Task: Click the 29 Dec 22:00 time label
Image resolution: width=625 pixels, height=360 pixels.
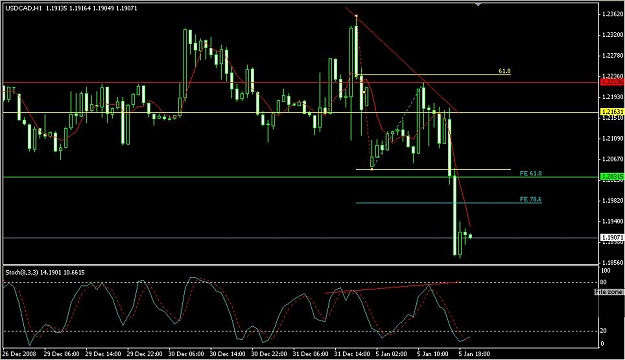Action: coord(144,354)
